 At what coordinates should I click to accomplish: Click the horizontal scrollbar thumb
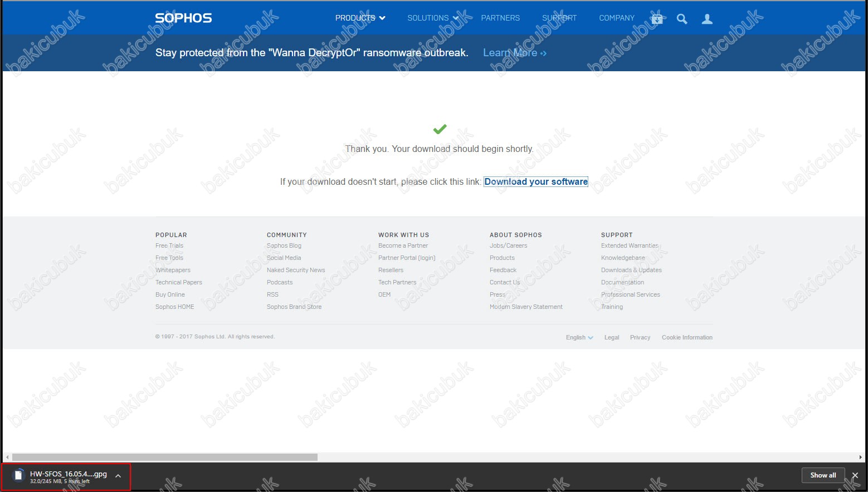[x=165, y=457]
